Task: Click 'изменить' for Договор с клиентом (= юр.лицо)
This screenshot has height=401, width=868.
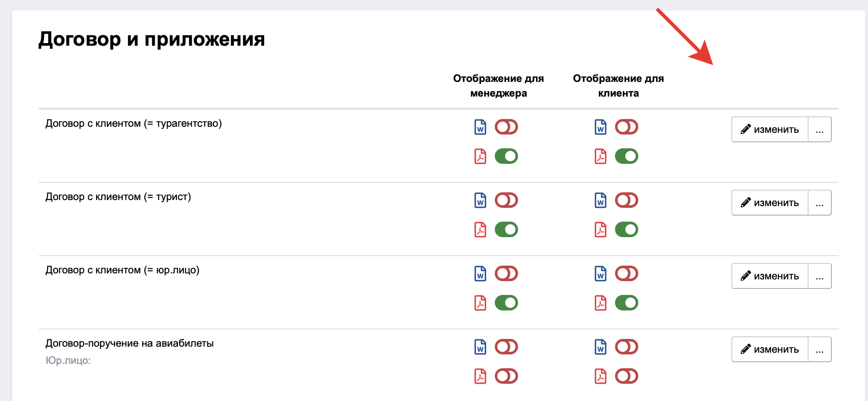Action: pos(770,276)
